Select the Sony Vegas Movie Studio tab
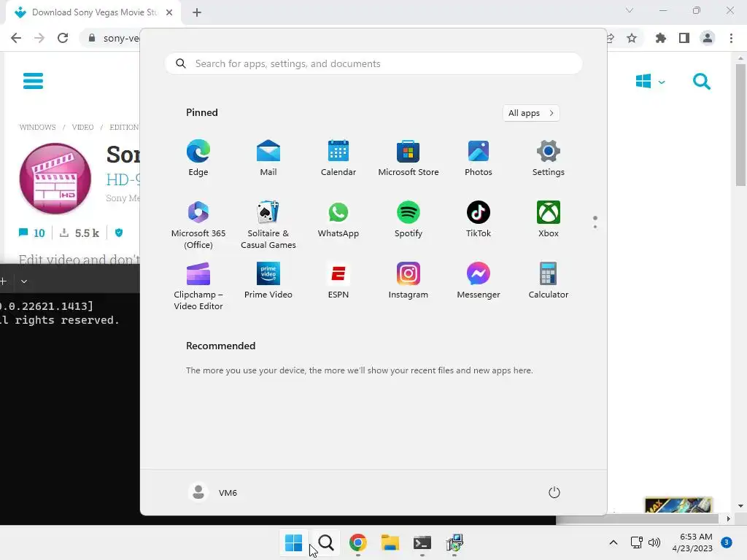Screen dimensions: 747x560 point(94,12)
